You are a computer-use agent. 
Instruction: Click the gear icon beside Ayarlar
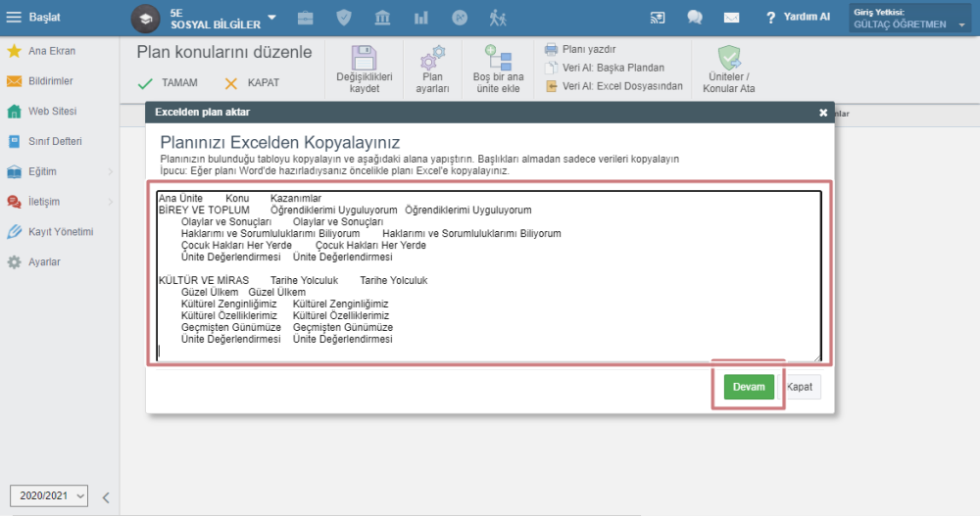(x=14, y=261)
